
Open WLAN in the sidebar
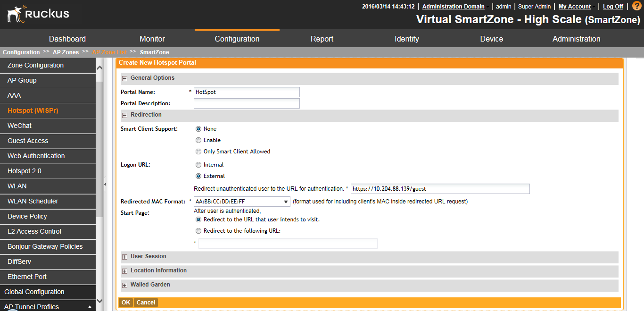coord(48,186)
